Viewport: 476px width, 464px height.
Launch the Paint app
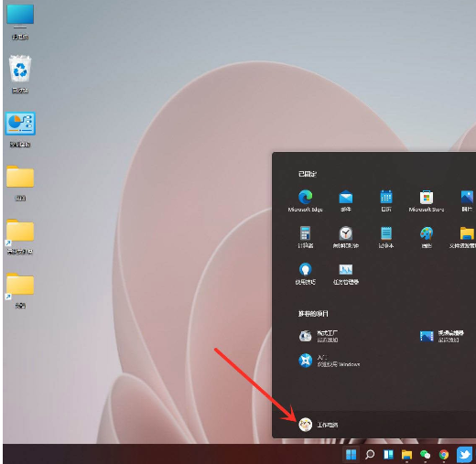427,237
